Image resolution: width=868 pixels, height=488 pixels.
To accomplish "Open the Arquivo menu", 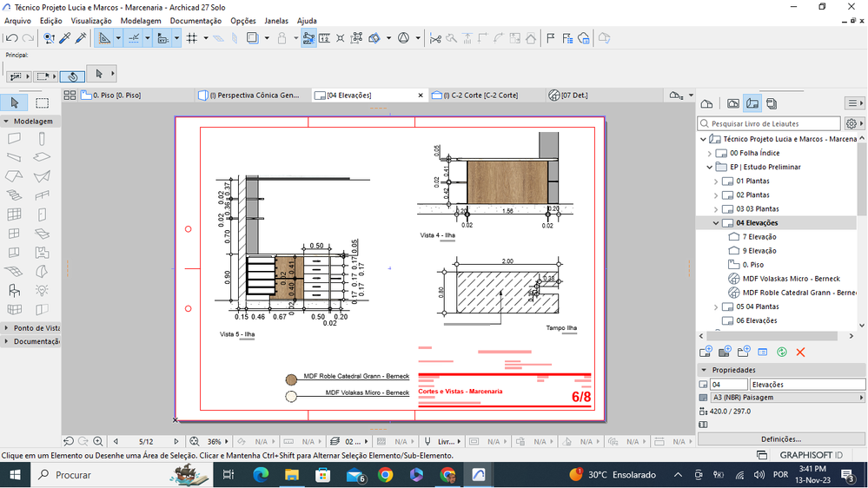I will 17,21.
